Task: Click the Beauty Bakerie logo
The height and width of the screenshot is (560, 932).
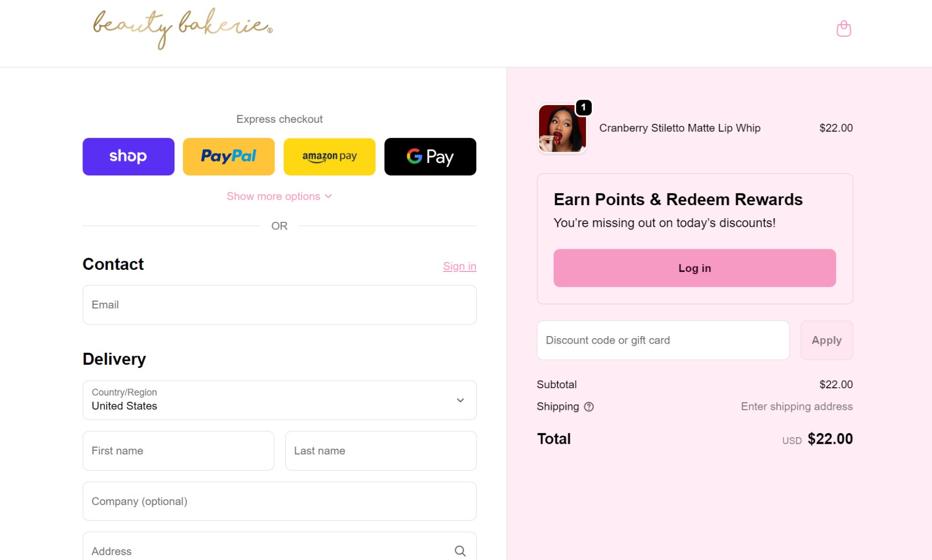Action: pyautogui.click(x=182, y=29)
